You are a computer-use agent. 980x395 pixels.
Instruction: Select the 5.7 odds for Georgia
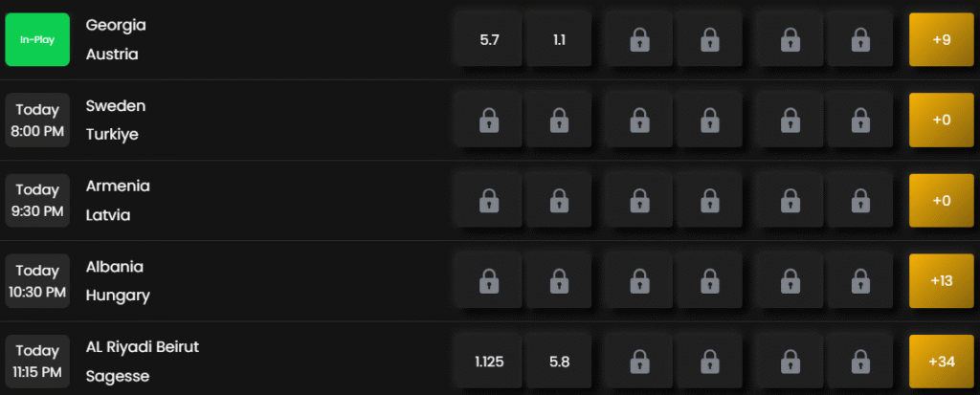coord(489,39)
